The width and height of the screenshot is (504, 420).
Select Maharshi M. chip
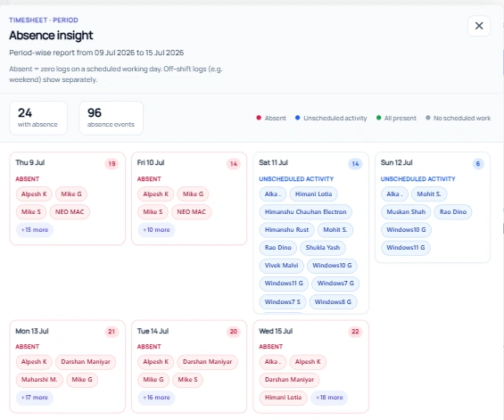(39, 380)
